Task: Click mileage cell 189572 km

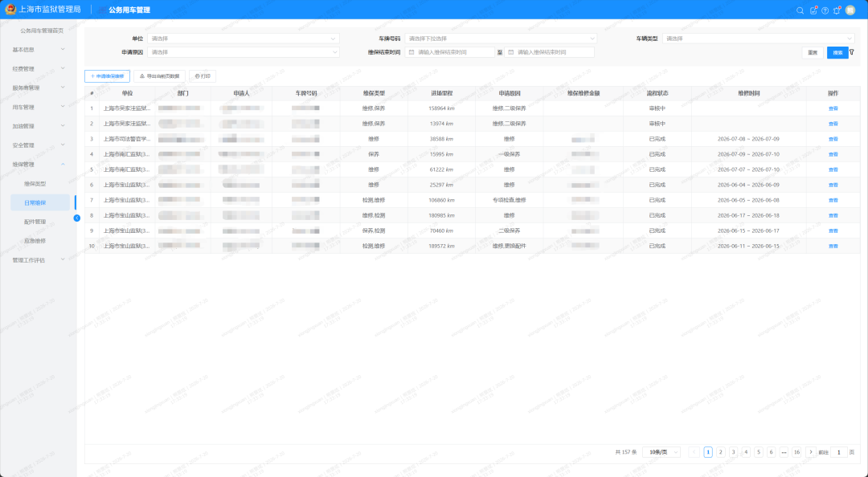Action: pyautogui.click(x=441, y=247)
